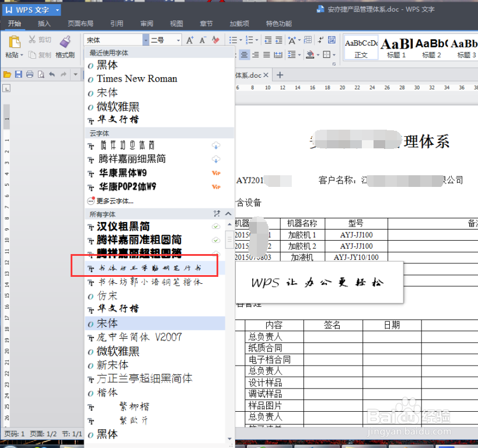This screenshot has width=478, height=448.
Task: Click the distributed alignment icon
Action: [278, 55]
